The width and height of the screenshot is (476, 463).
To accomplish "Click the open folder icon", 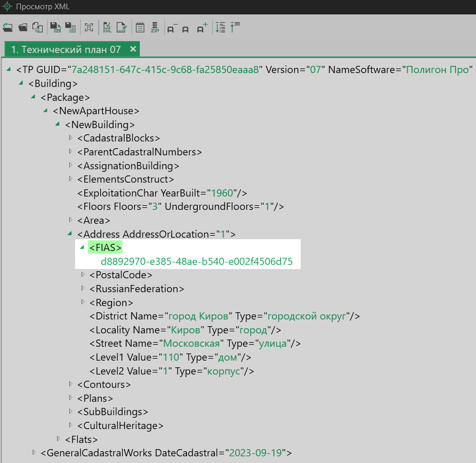I will 23,28.
